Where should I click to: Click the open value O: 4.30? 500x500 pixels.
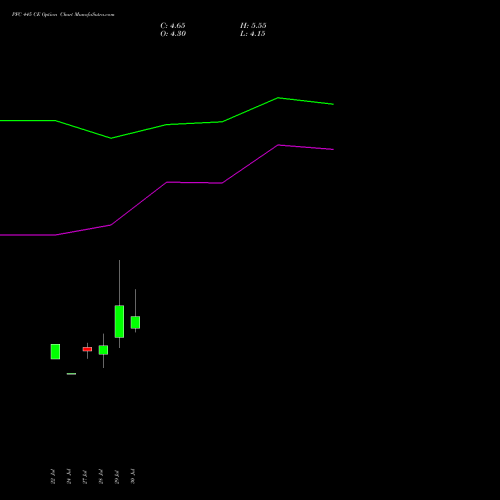pos(173,34)
